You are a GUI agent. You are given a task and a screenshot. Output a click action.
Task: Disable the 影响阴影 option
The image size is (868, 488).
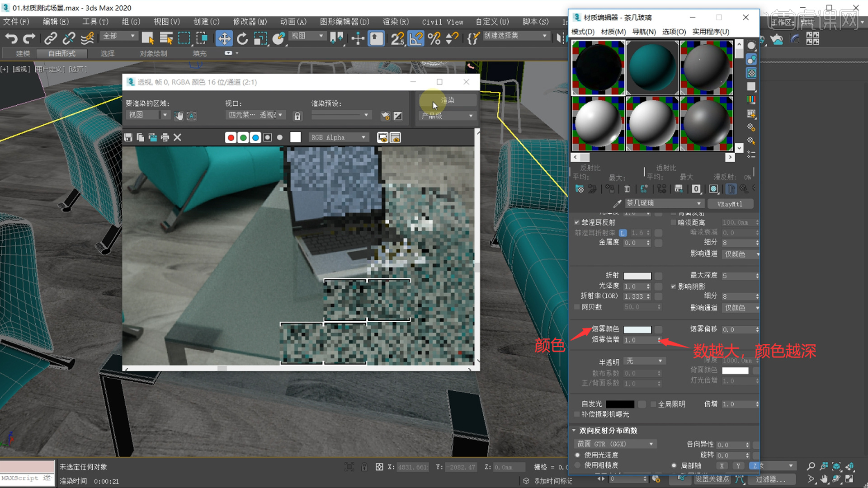pos(673,286)
